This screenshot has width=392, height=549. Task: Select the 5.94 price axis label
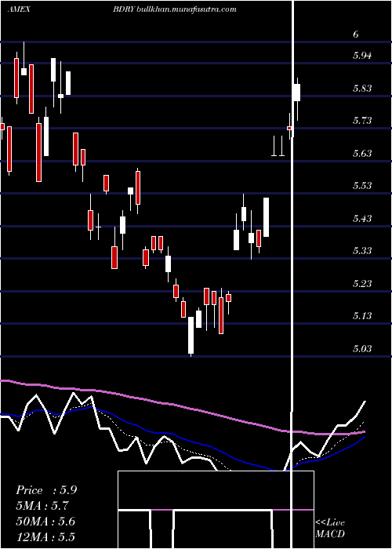point(362,56)
